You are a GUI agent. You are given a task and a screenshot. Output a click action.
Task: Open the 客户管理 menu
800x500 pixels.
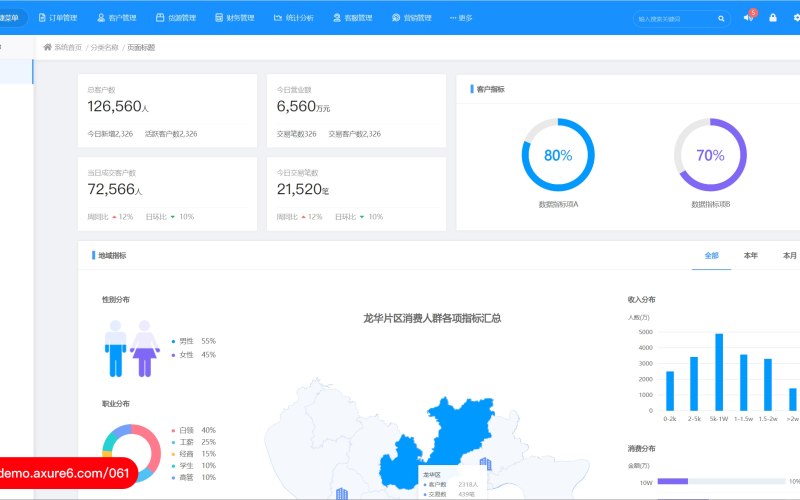tap(117, 18)
